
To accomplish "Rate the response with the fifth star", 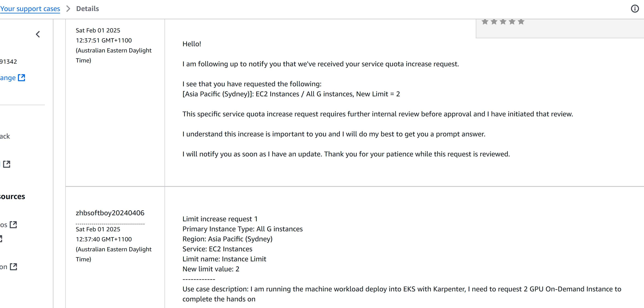I will point(521,22).
